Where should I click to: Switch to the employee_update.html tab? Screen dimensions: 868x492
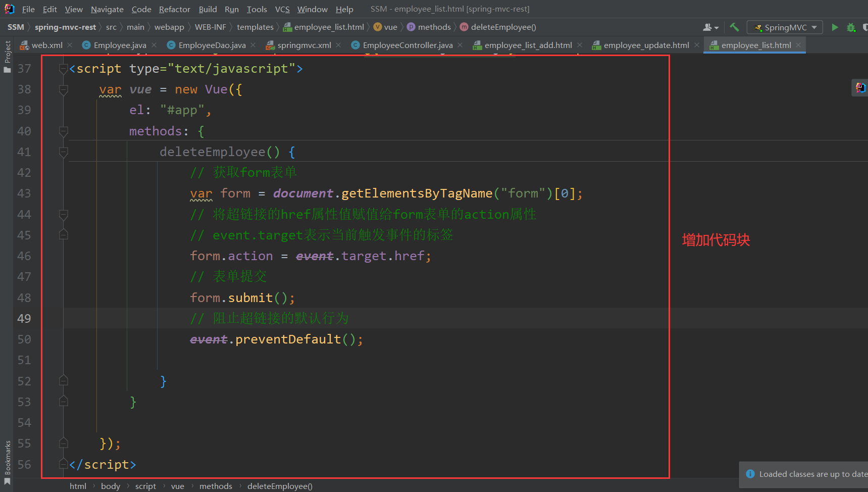pyautogui.click(x=646, y=45)
